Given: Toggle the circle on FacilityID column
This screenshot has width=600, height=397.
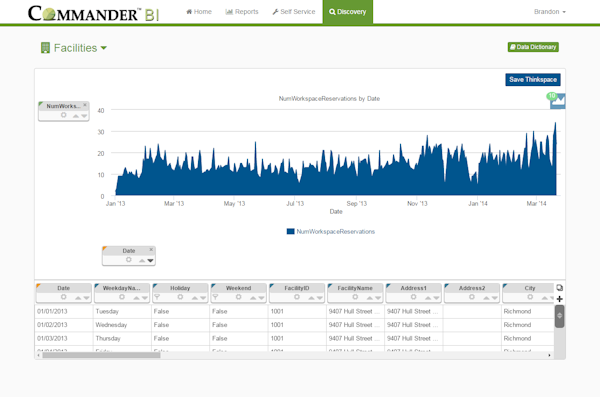Looking at the screenshot, I should coord(297,297).
